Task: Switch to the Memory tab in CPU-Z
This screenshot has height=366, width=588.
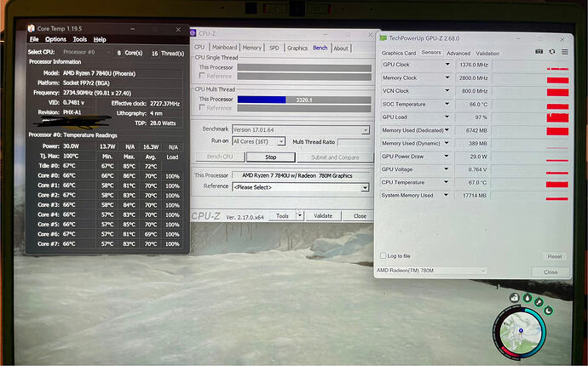Action: (251, 48)
